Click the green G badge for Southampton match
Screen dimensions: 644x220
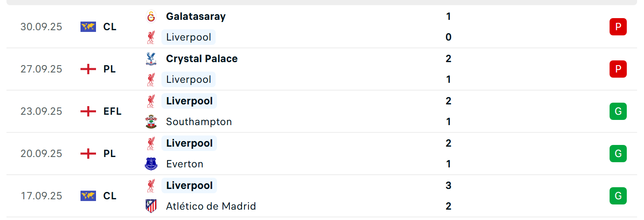[x=618, y=111]
